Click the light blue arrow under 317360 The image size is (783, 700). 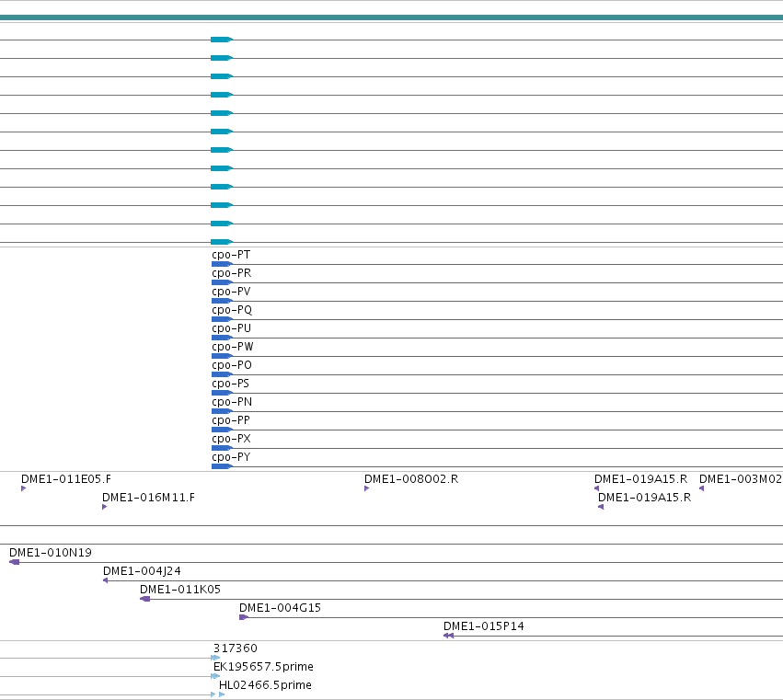click(215, 658)
